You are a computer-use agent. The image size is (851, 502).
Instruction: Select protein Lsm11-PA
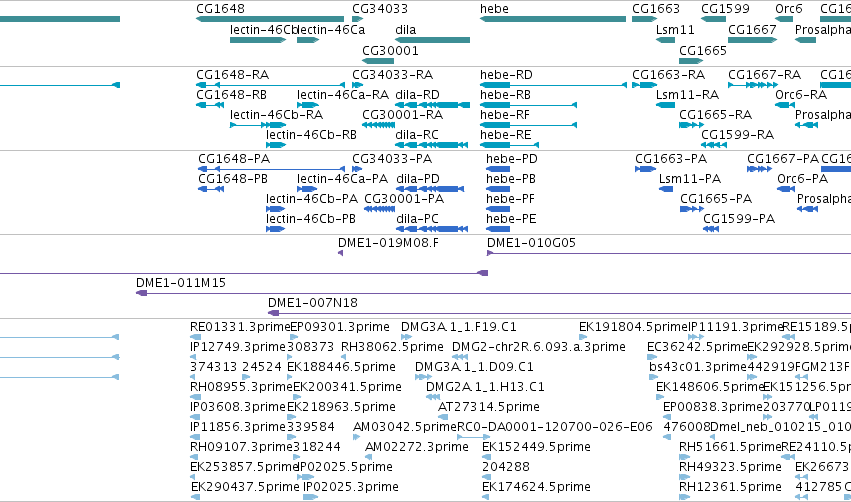pos(666,189)
